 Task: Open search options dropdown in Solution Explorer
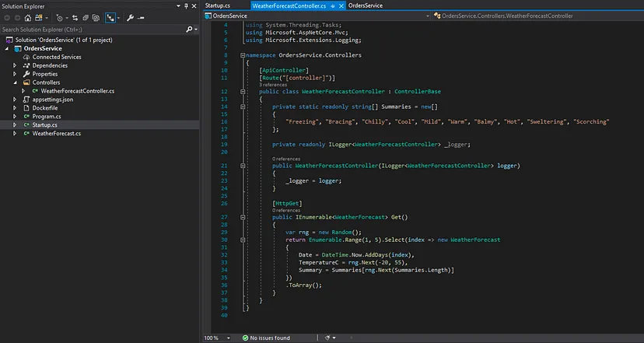[x=196, y=29]
